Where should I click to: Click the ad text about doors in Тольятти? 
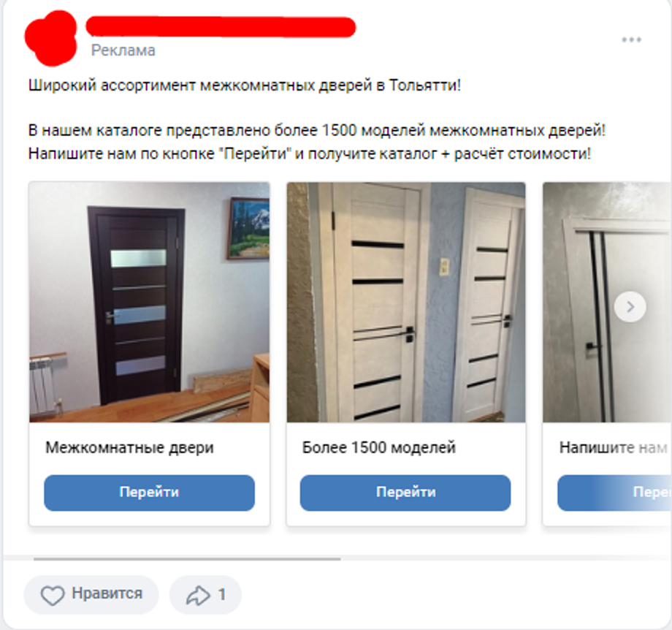244,86
